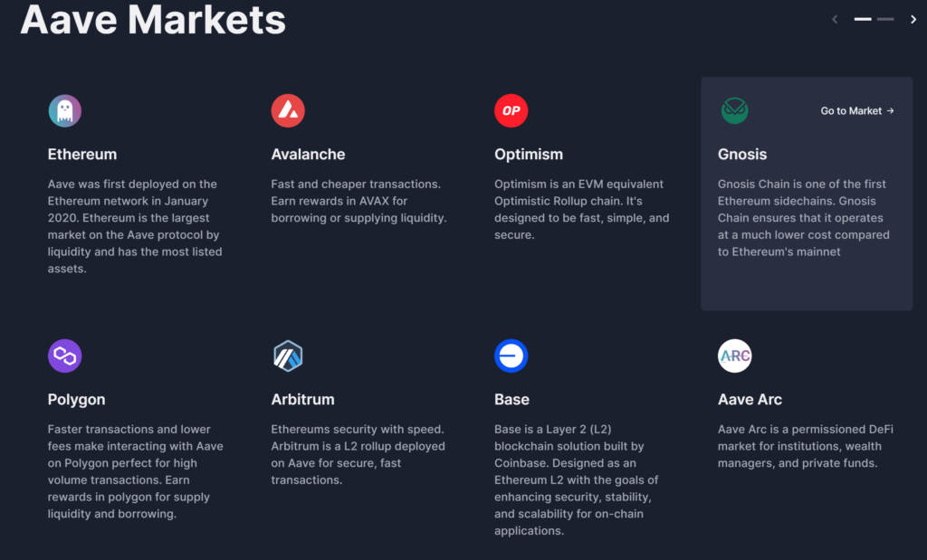
Task: Choose the Polygon market heading
Action: coord(76,399)
